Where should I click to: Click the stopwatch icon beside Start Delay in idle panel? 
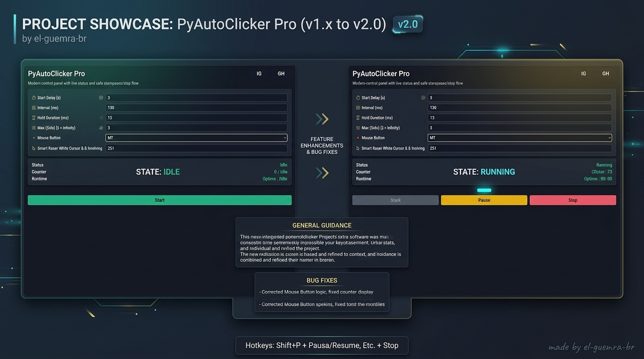coord(34,98)
